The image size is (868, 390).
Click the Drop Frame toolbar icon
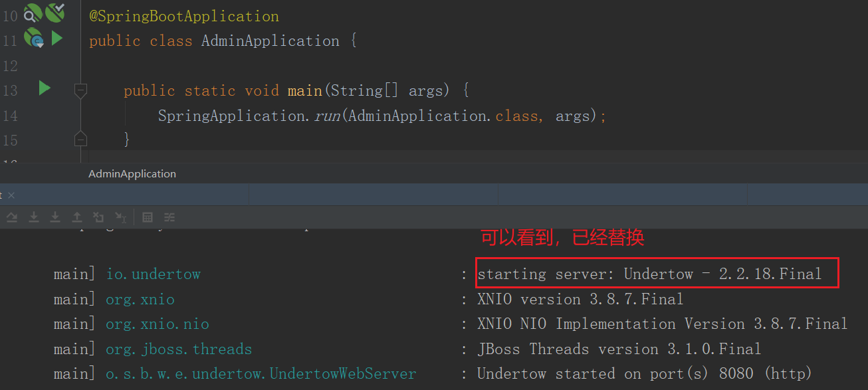[x=98, y=217]
